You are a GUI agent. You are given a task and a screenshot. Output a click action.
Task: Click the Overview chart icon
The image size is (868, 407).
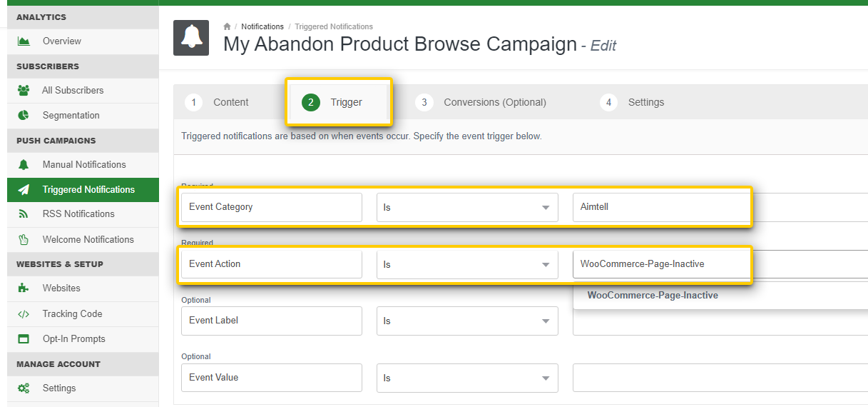click(24, 41)
